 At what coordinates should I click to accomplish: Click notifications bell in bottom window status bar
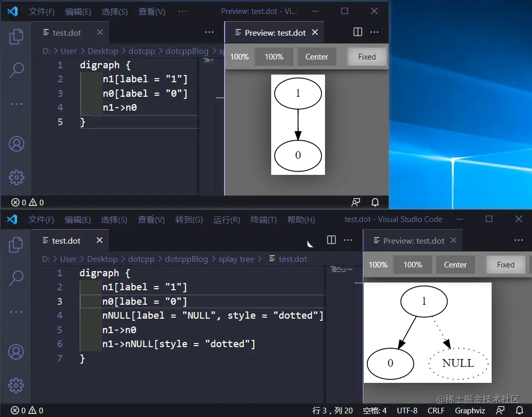tap(519, 410)
